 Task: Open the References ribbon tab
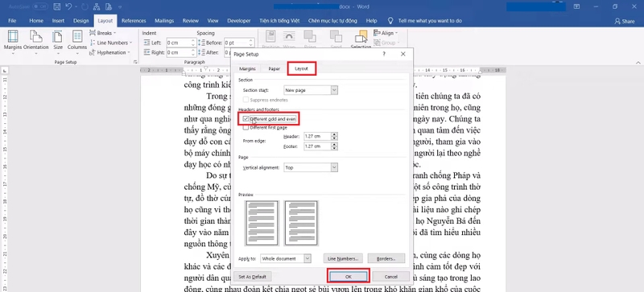click(134, 21)
